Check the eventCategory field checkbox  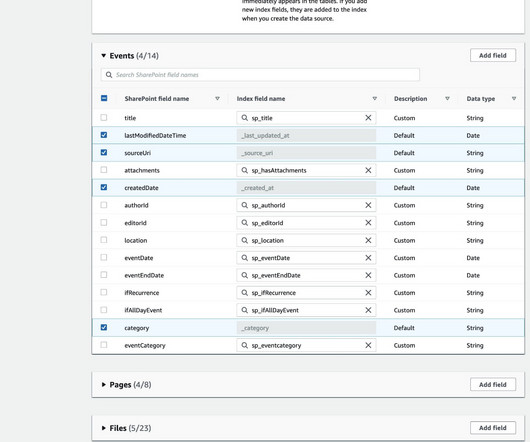click(x=104, y=345)
